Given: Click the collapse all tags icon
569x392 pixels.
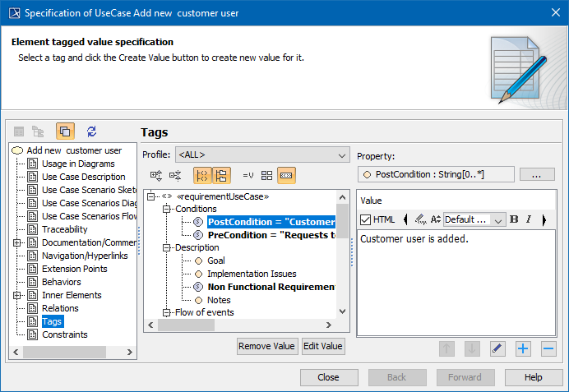Looking at the screenshot, I should (174, 175).
